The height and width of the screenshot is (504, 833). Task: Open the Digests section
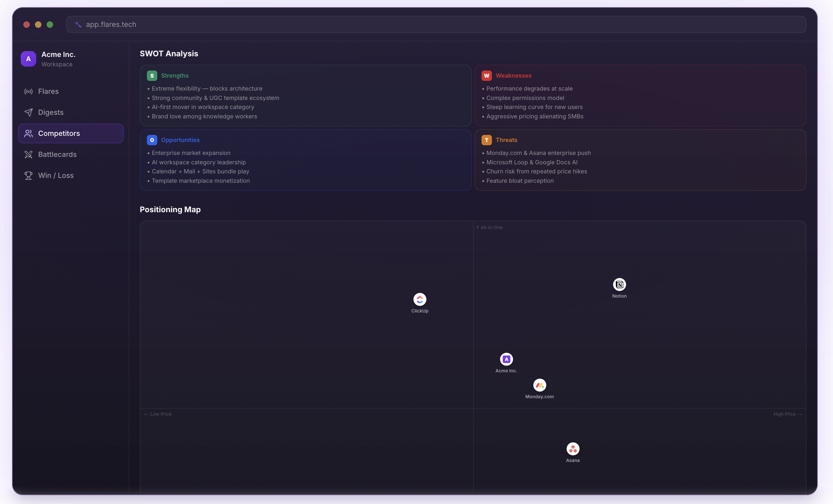(x=71, y=112)
